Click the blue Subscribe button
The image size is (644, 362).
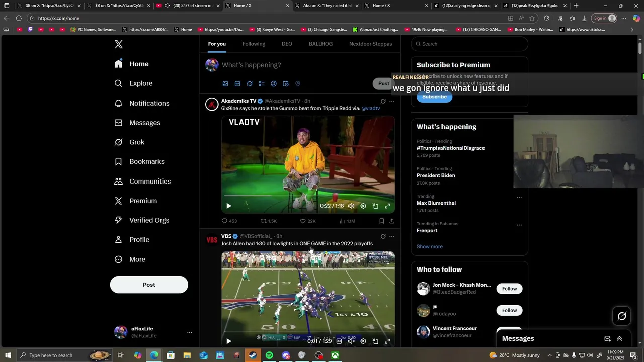tap(434, 97)
